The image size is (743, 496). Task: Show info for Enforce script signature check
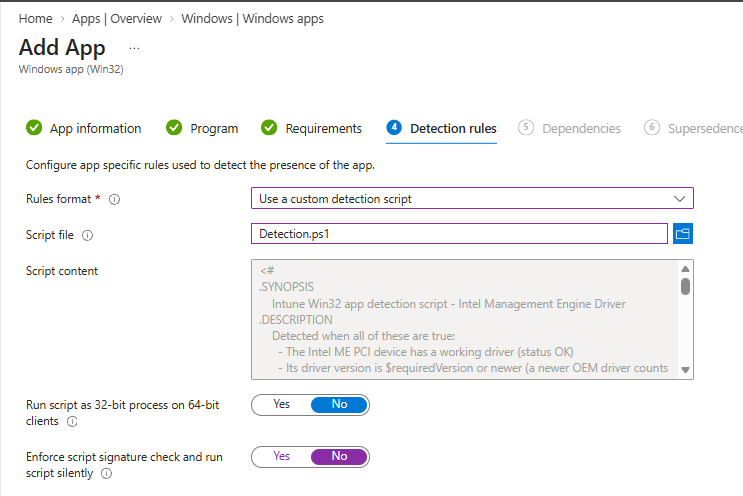coord(107,474)
